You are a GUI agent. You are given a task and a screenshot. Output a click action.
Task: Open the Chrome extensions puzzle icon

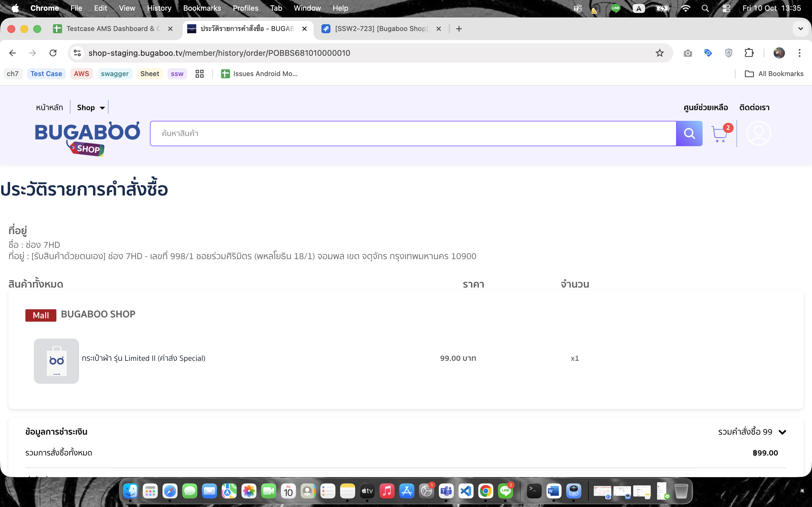(749, 53)
